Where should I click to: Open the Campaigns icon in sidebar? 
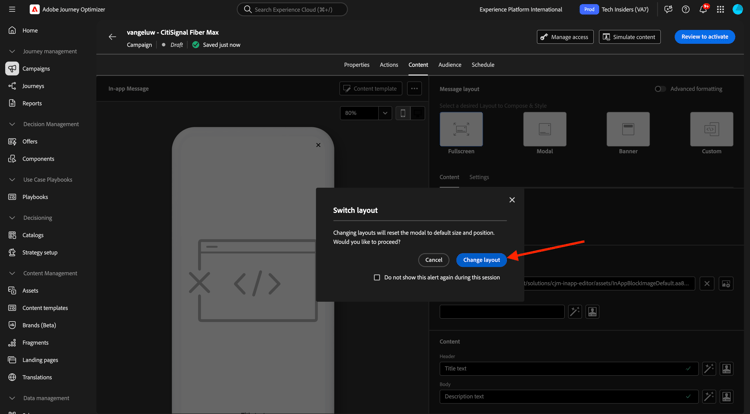[12, 68]
